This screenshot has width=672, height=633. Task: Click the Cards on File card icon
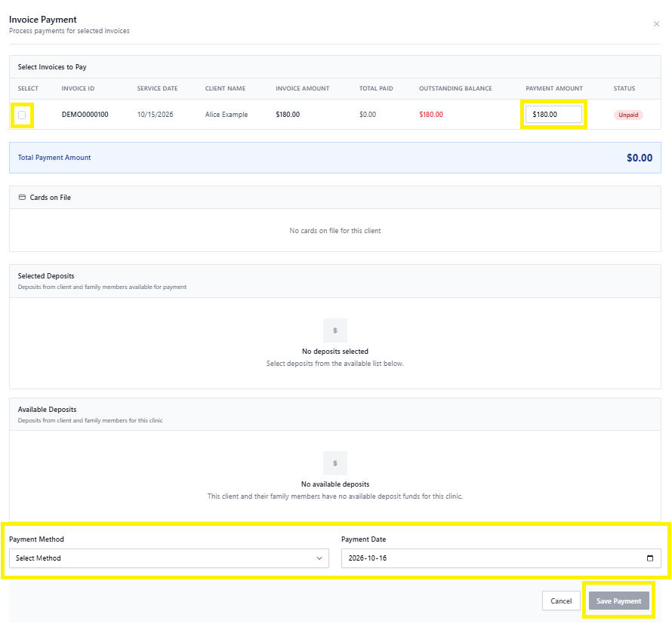coord(23,198)
